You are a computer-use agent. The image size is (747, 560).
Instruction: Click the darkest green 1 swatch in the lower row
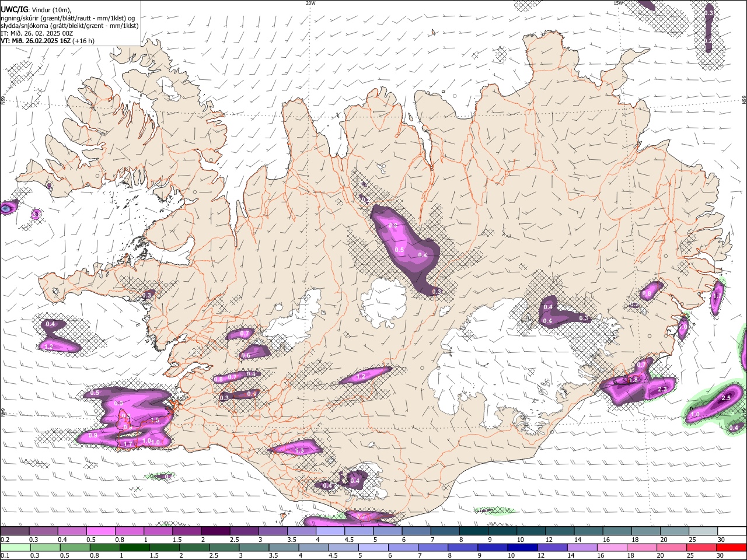(x=134, y=548)
